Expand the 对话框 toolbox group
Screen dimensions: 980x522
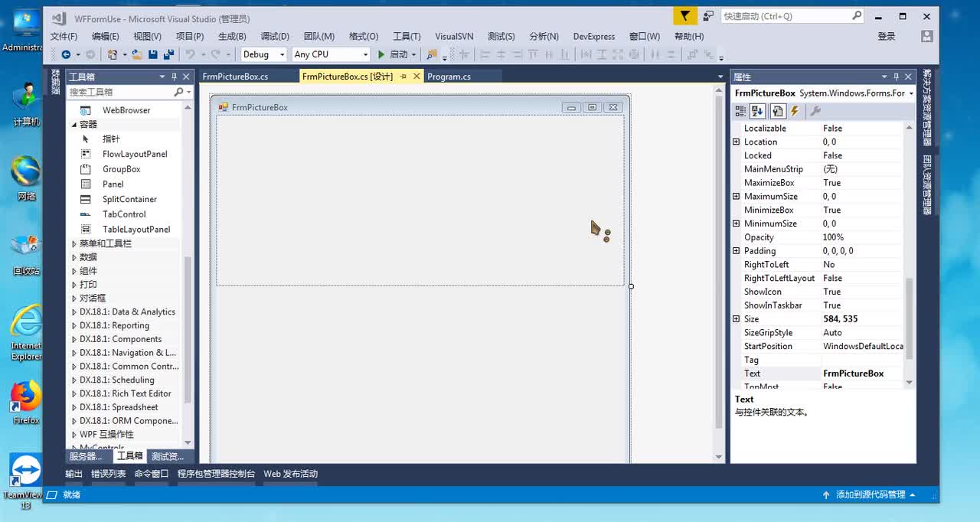click(x=74, y=299)
